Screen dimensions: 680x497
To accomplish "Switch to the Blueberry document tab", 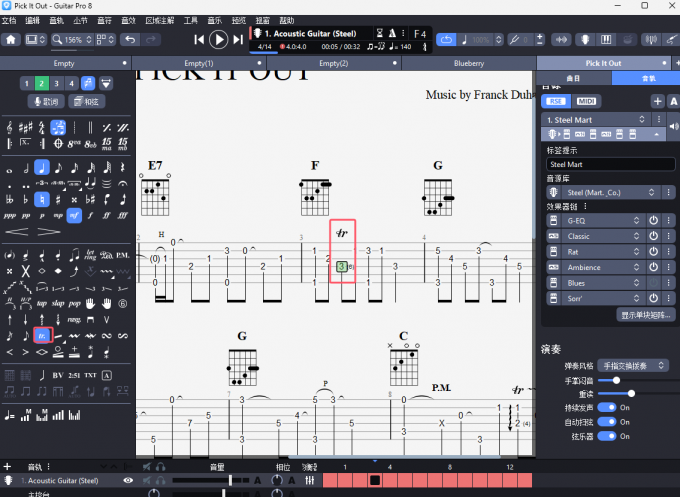I will (x=469, y=63).
